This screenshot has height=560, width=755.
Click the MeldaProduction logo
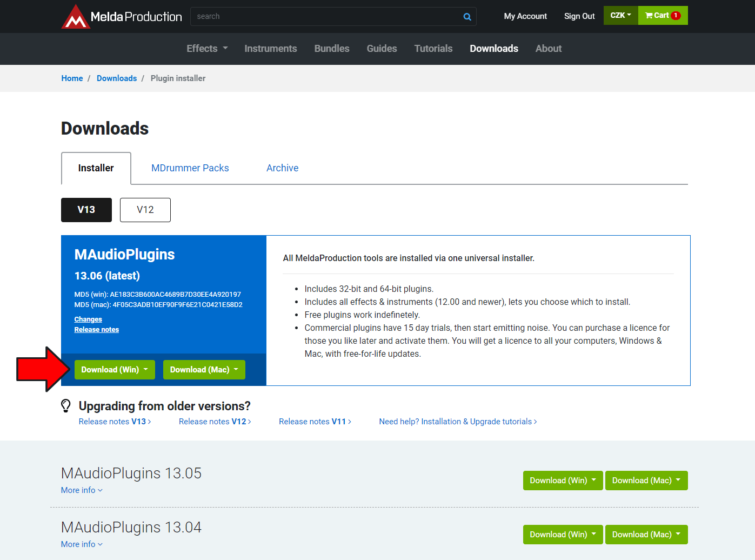(122, 17)
